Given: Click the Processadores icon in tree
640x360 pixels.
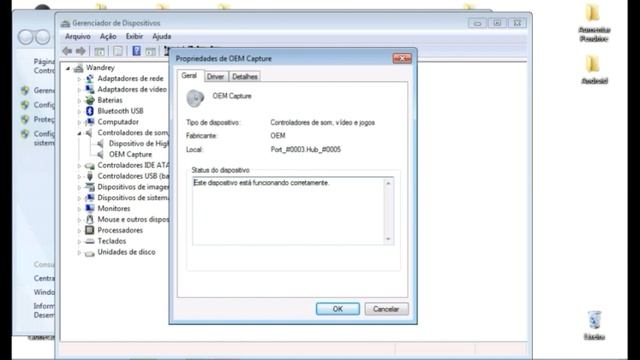Looking at the screenshot, I should click(x=89, y=230).
